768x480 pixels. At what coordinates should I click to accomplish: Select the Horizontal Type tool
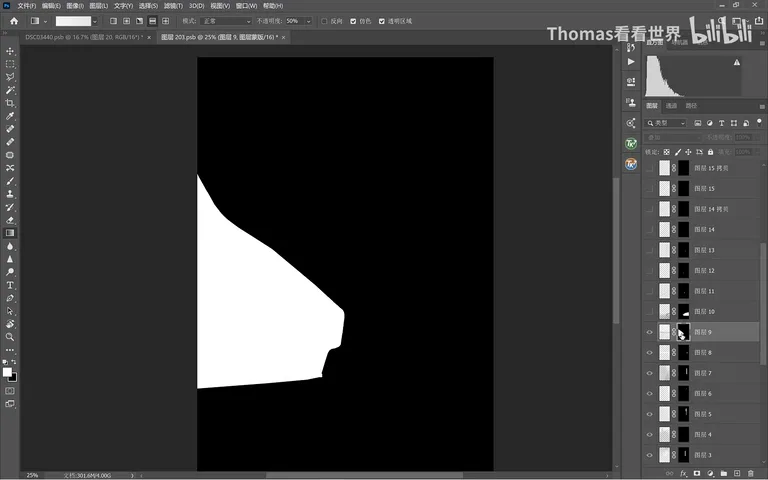click(x=10, y=285)
